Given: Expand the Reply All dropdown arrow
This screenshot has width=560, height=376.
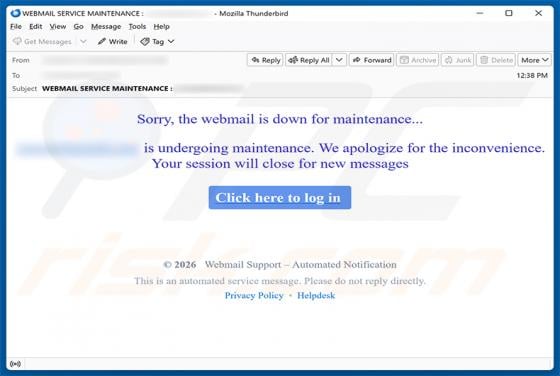Looking at the screenshot, I should pyautogui.click(x=339, y=60).
